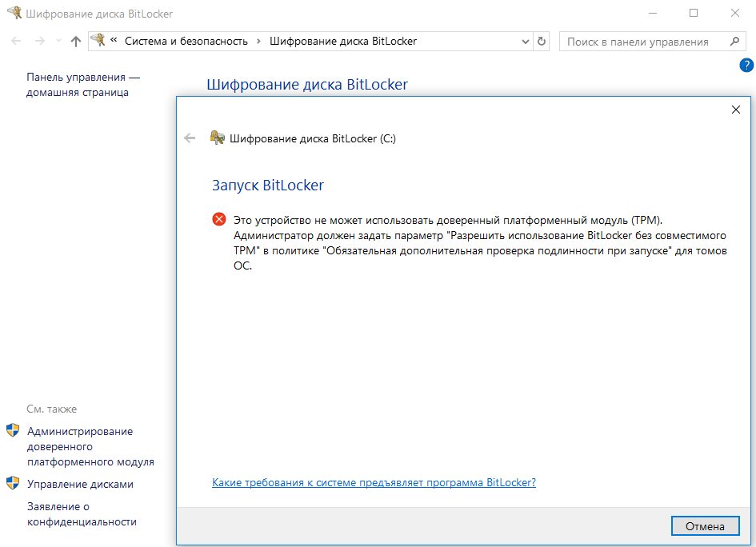Click the back arrow in the explorer navigation

[x=16, y=42]
